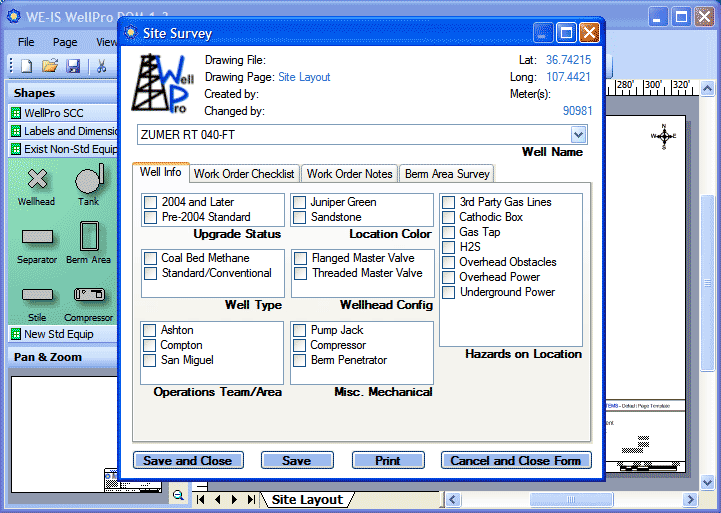Select the Separator shape
The image size is (721, 513).
pyautogui.click(x=37, y=237)
